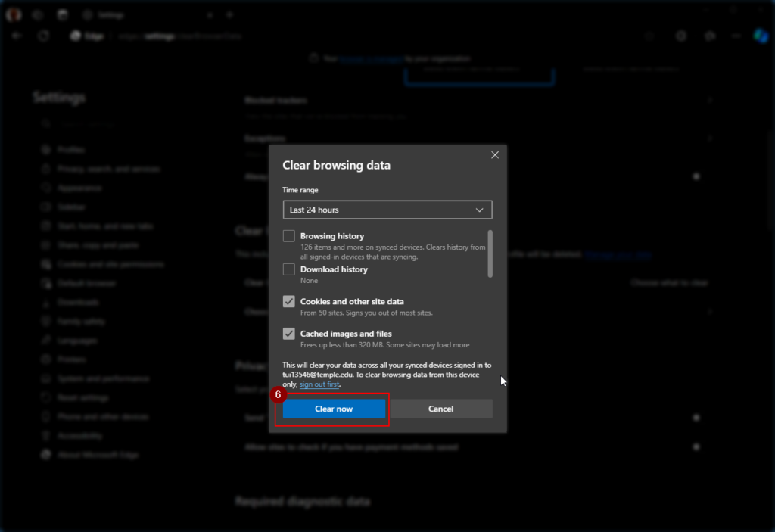The height and width of the screenshot is (532, 775).
Task: Click the browser back arrow icon
Action: (17, 36)
